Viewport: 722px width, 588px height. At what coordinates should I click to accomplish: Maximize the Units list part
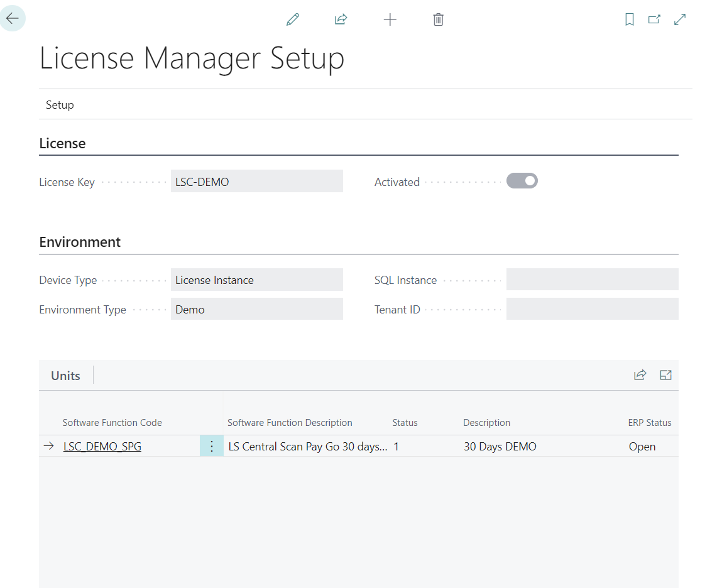[x=665, y=375]
